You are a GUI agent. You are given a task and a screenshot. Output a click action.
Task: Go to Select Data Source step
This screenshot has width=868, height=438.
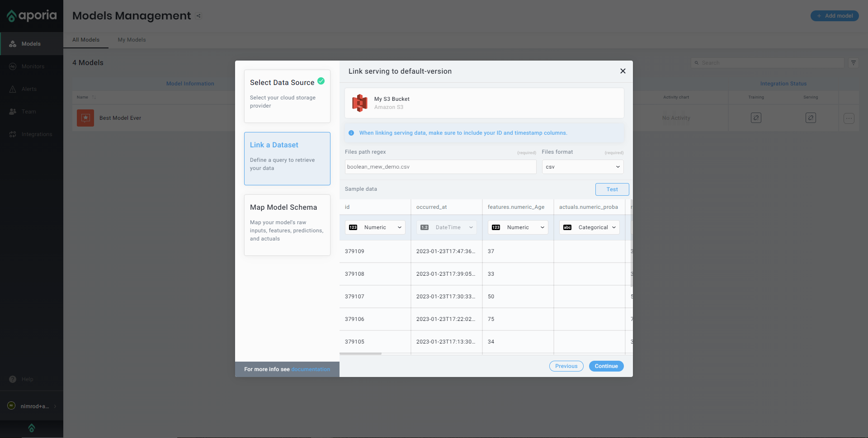tap(287, 96)
